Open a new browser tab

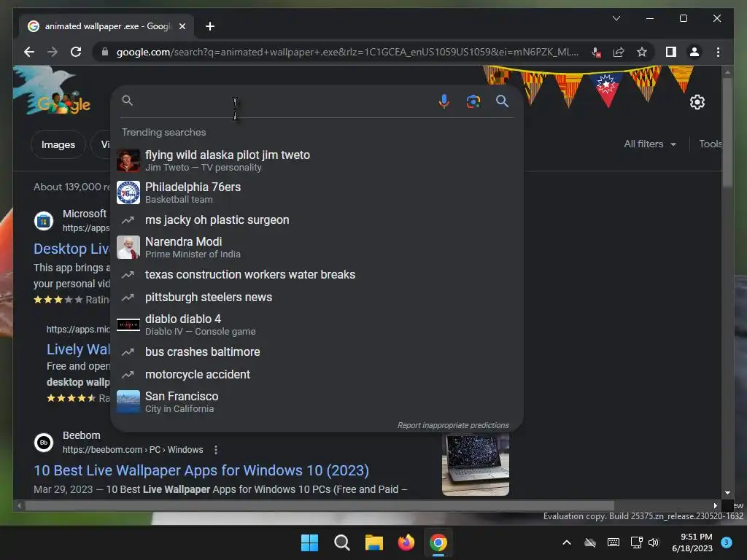pyautogui.click(x=210, y=26)
